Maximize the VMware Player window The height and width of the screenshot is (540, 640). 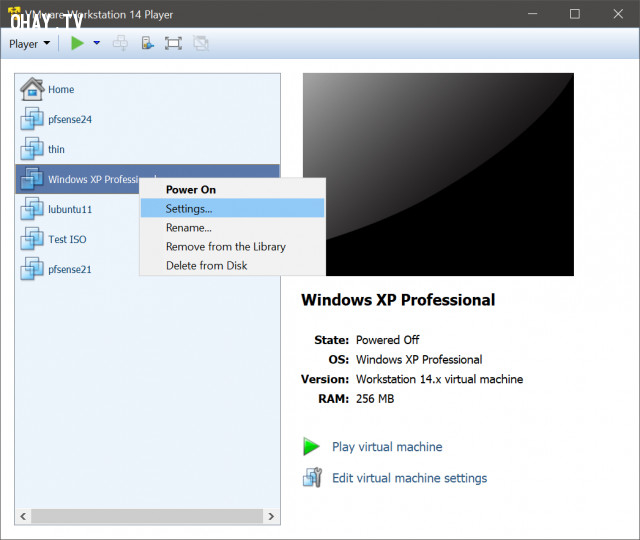(575, 14)
